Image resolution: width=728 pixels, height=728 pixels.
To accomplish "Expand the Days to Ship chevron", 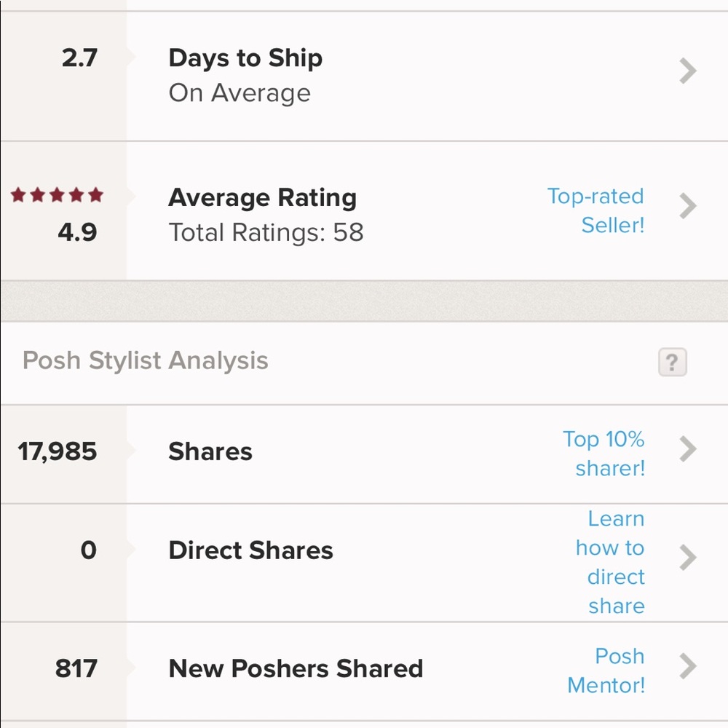I will coord(688,71).
